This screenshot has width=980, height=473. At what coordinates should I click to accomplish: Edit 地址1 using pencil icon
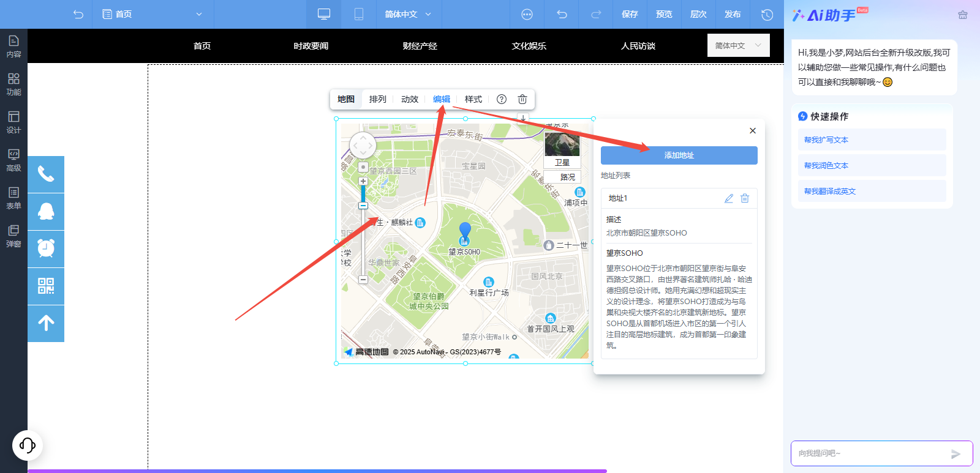[x=729, y=198]
